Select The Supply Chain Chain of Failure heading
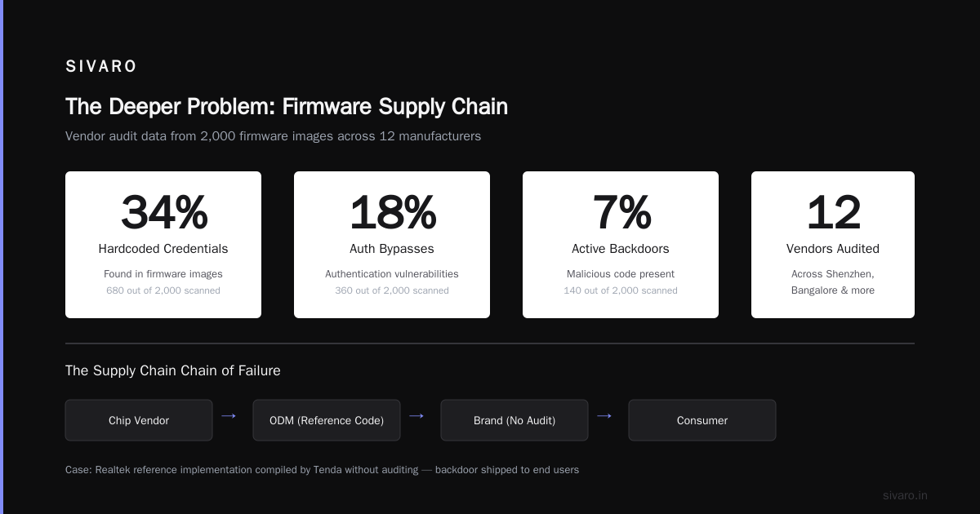980x514 pixels. pyautogui.click(x=173, y=370)
